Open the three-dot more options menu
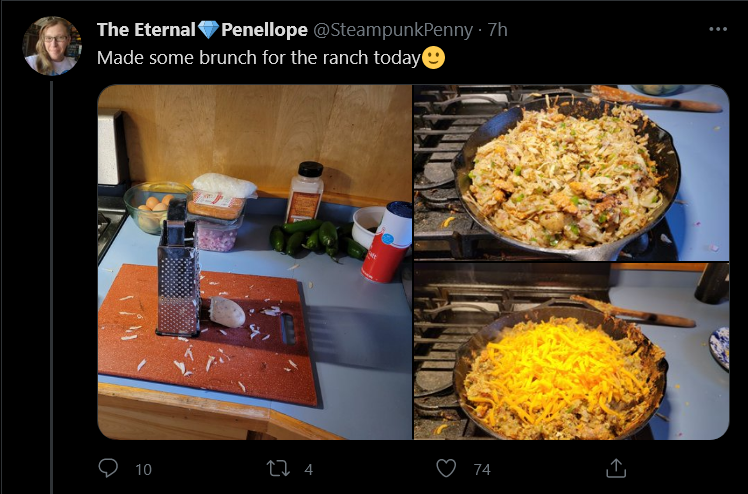748x494 pixels. [x=718, y=29]
